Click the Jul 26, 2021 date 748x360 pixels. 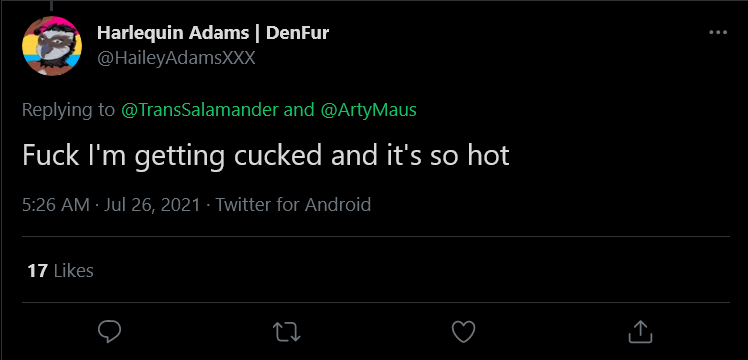tap(152, 205)
